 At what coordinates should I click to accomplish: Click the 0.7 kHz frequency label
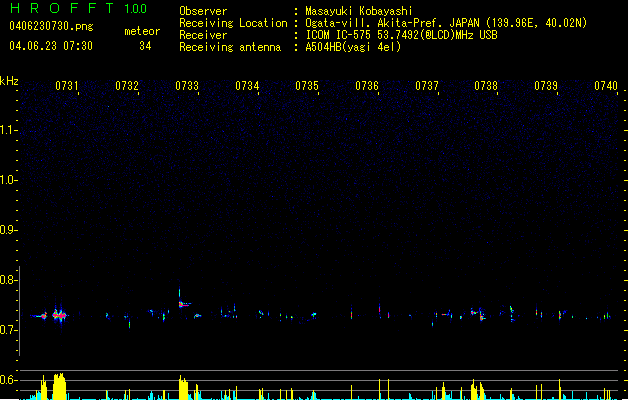point(8,330)
